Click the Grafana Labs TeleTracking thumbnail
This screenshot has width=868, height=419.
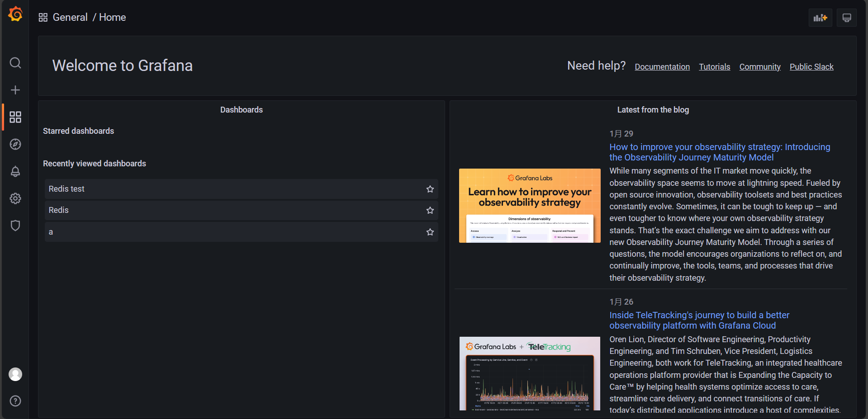point(530,373)
